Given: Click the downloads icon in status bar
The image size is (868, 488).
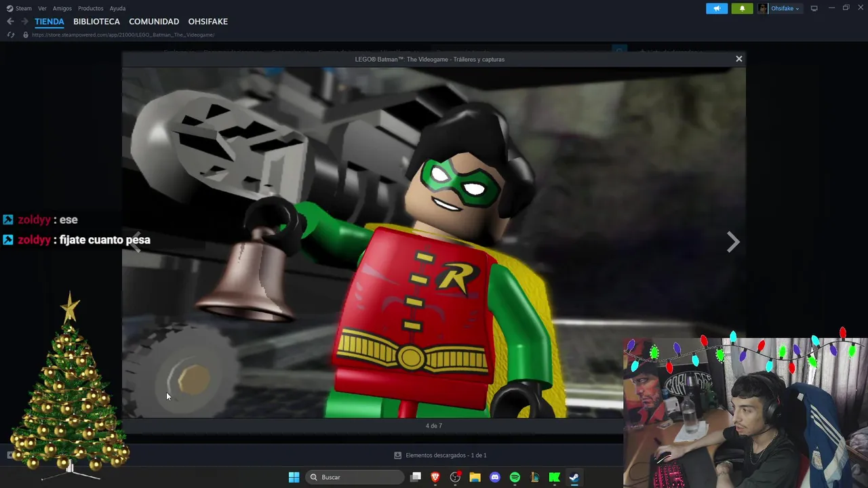Looking at the screenshot, I should [398, 455].
